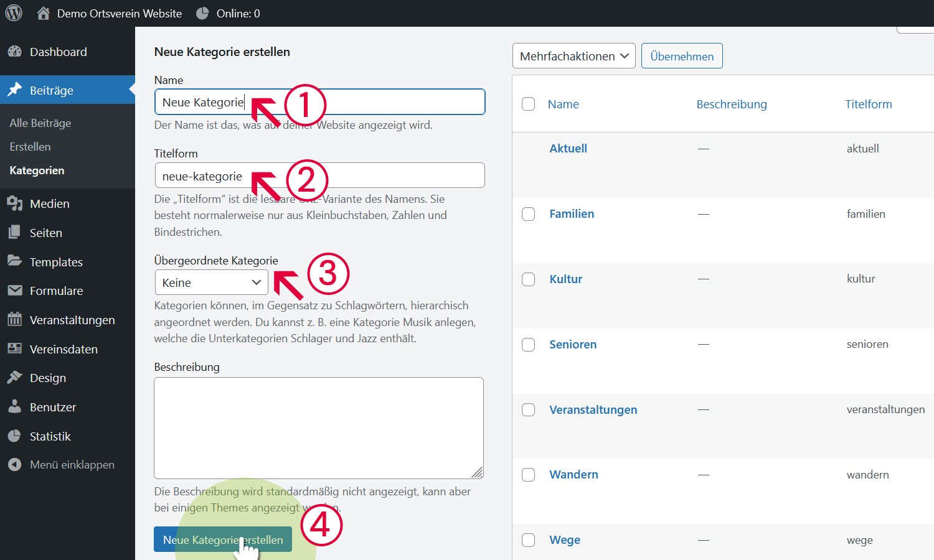934x560 pixels.
Task: Click into the Beschreibung text area
Action: 319,428
